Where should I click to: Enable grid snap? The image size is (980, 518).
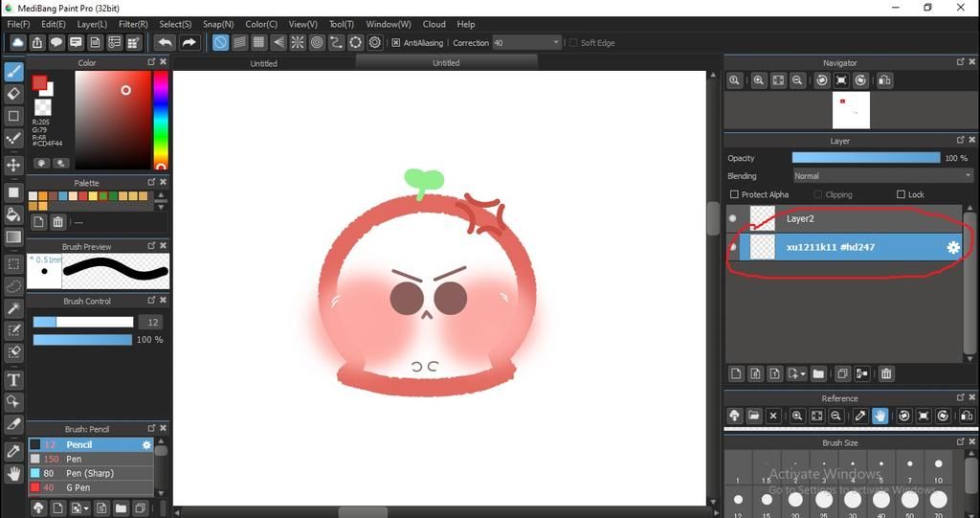click(x=258, y=42)
